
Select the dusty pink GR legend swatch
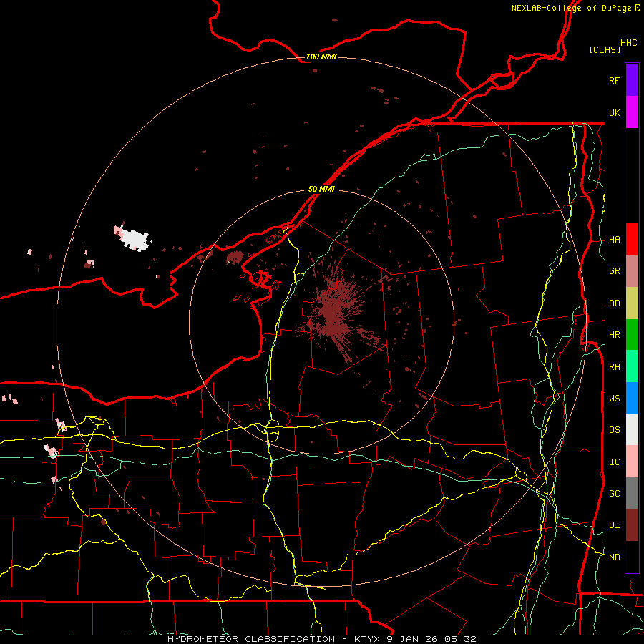pyautogui.click(x=632, y=271)
